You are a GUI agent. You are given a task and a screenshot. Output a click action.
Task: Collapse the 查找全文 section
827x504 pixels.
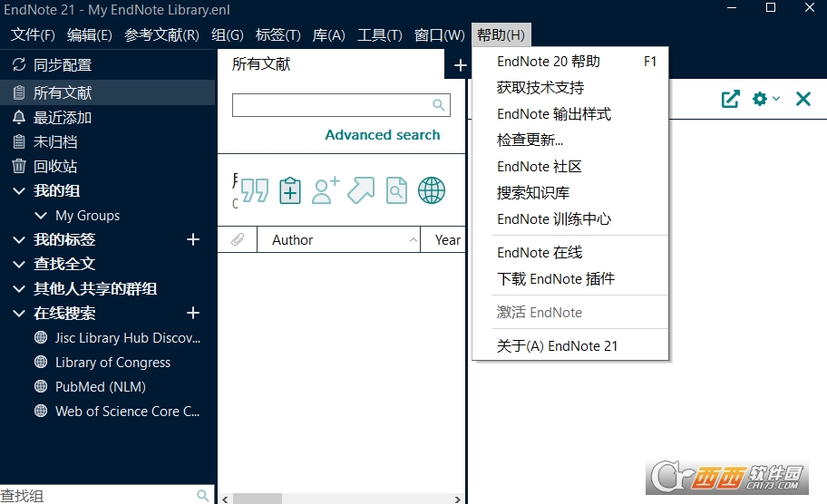pyautogui.click(x=19, y=264)
